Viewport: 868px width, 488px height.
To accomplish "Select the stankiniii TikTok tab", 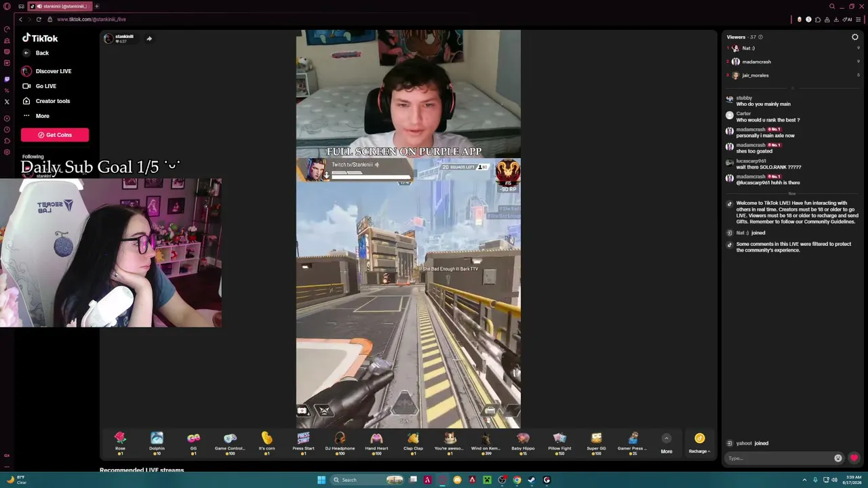I will pyautogui.click(x=60, y=6).
